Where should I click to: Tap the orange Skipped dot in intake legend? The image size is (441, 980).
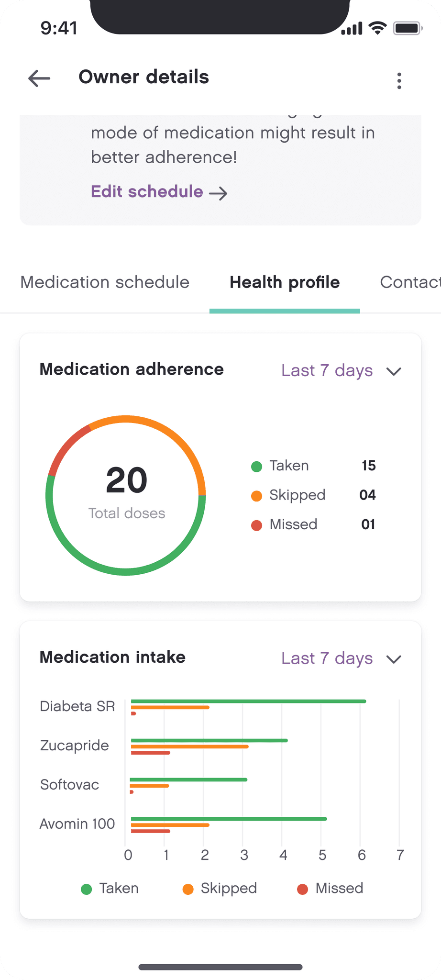(x=188, y=889)
